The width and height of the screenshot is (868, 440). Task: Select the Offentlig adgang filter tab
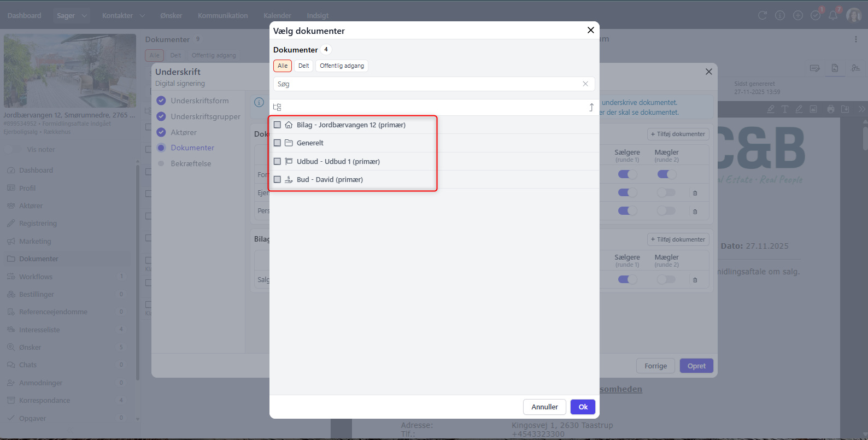coord(342,66)
